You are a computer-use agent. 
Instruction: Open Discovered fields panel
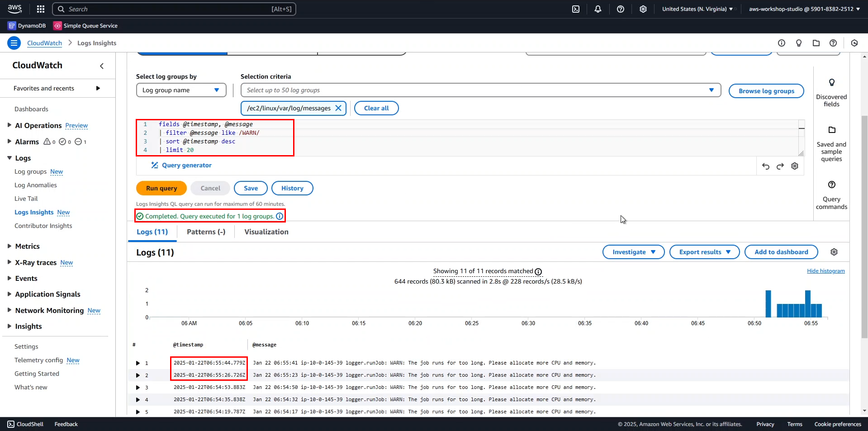coord(831,93)
